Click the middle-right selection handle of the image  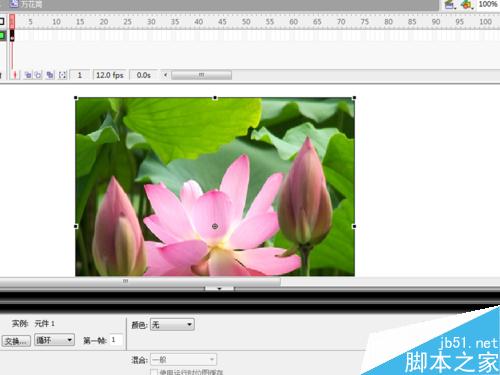354,226
